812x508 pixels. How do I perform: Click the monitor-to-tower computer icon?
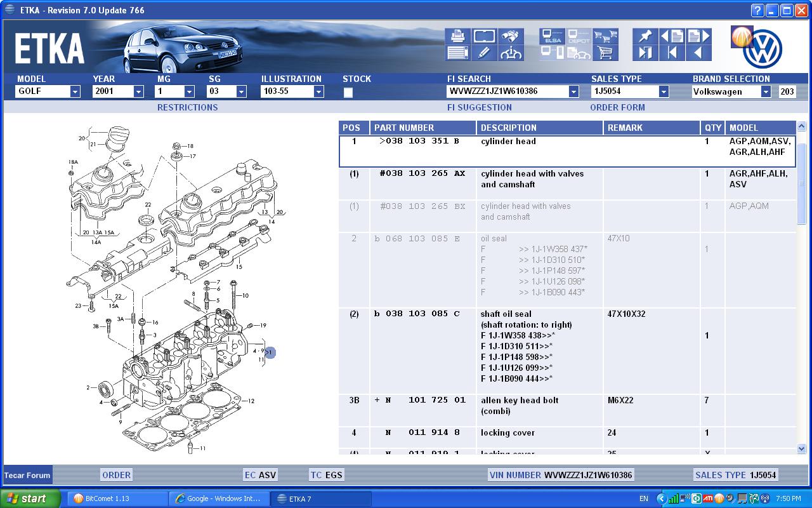[553, 53]
